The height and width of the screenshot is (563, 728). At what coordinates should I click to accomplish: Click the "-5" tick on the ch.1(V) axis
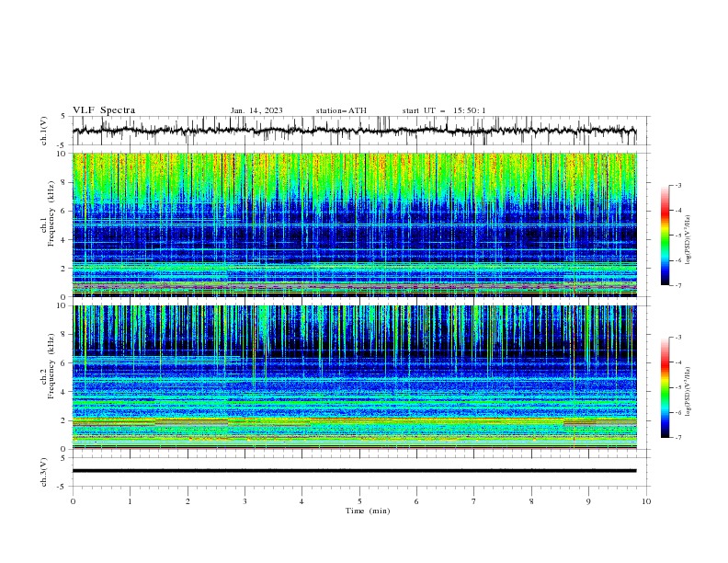[x=62, y=145]
